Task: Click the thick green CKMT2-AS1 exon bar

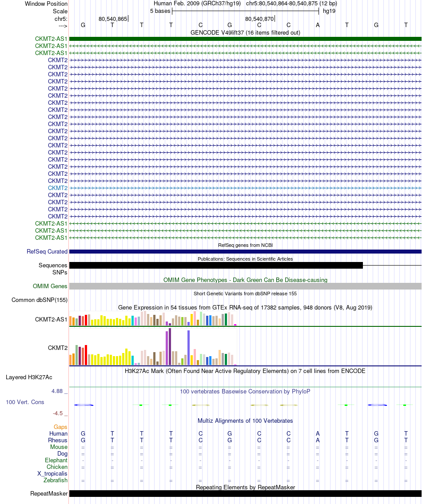Action: click(245, 39)
